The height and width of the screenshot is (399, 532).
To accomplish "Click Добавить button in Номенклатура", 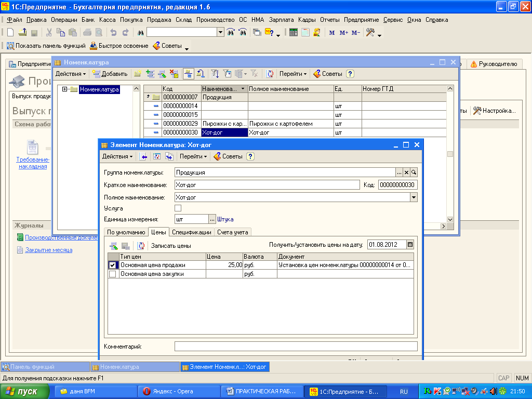I will (x=110, y=74).
